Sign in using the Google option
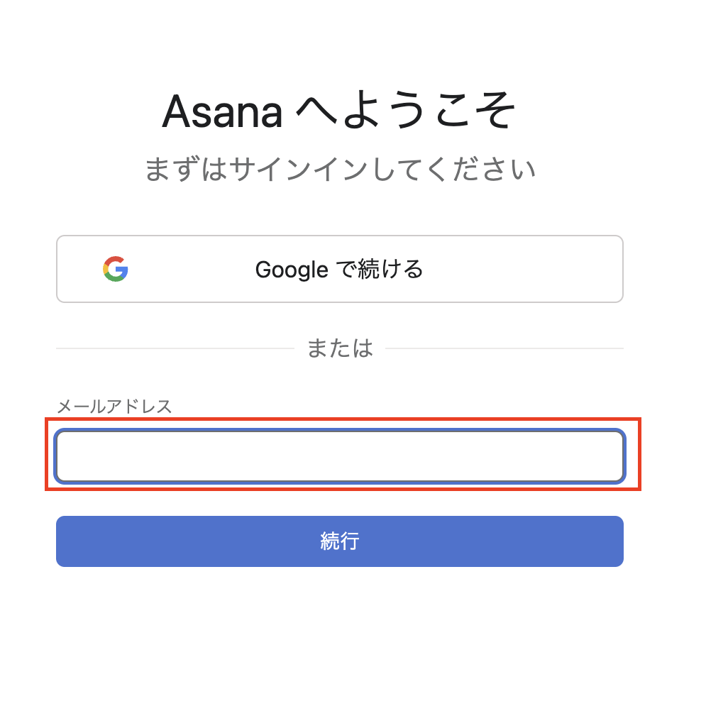 coord(340,269)
